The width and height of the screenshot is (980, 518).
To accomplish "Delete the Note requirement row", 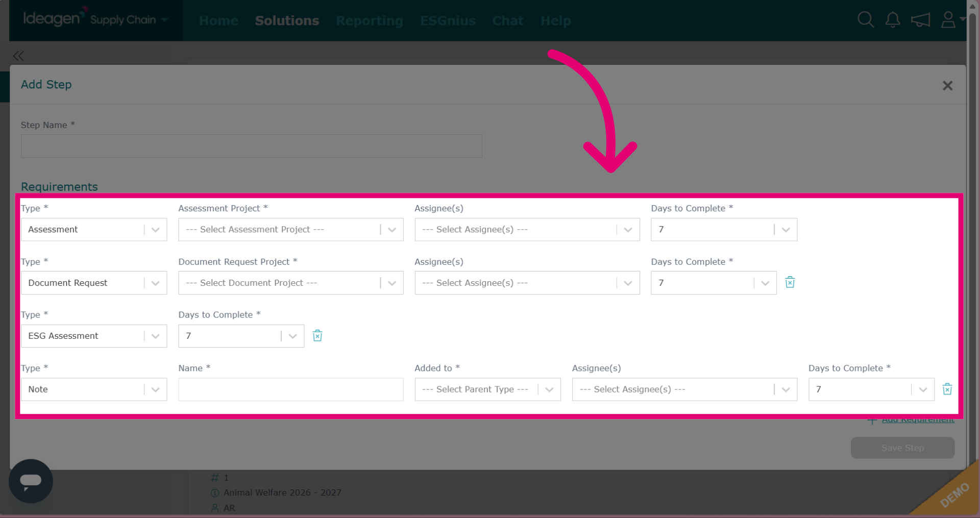I will [x=947, y=389].
